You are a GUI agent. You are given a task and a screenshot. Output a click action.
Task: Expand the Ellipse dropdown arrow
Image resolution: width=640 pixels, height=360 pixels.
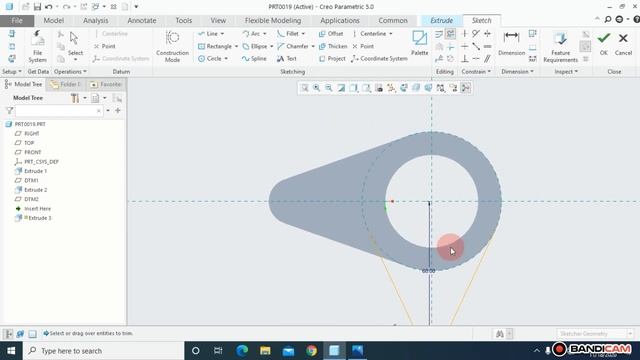pos(271,47)
